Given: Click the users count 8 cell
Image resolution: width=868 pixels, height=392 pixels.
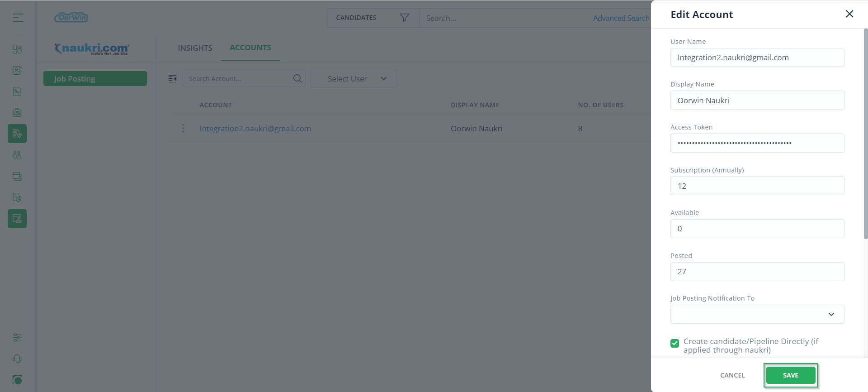Looking at the screenshot, I should pos(580,129).
